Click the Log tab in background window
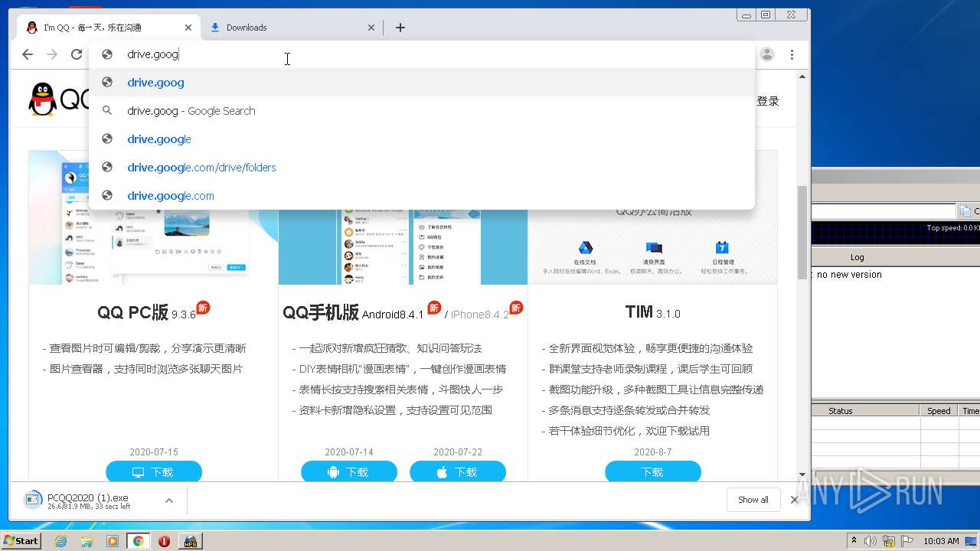This screenshot has height=551, width=980. 857,257
